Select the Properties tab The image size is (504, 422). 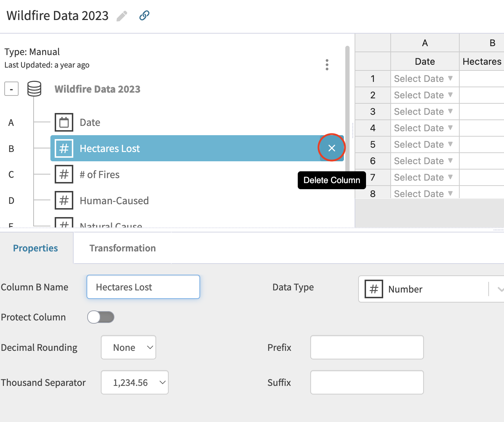click(x=35, y=248)
